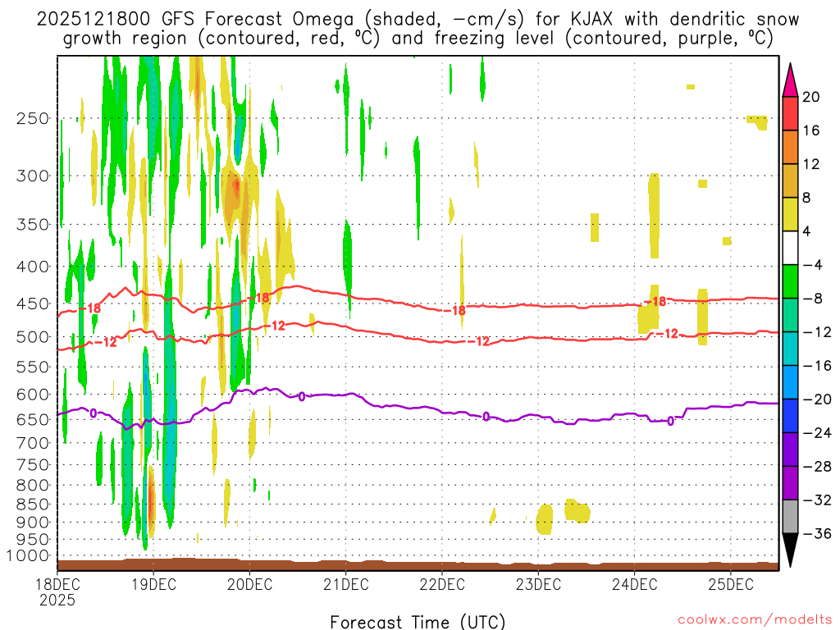The height and width of the screenshot is (630, 840).
Task: Click the 950 pressure level label
Action: tap(33, 540)
